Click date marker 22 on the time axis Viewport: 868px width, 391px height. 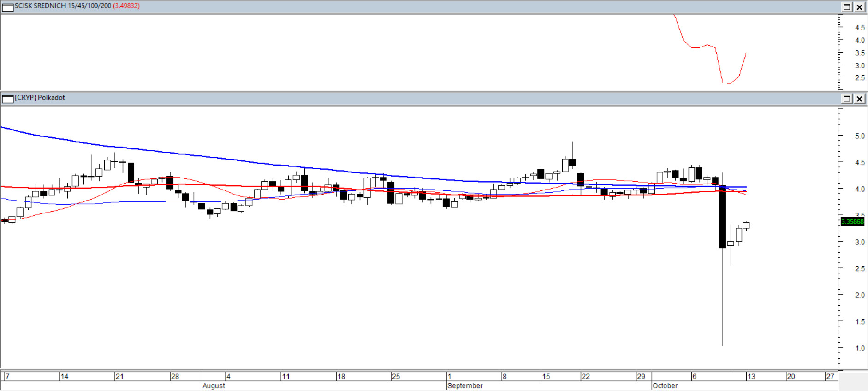tap(586, 377)
